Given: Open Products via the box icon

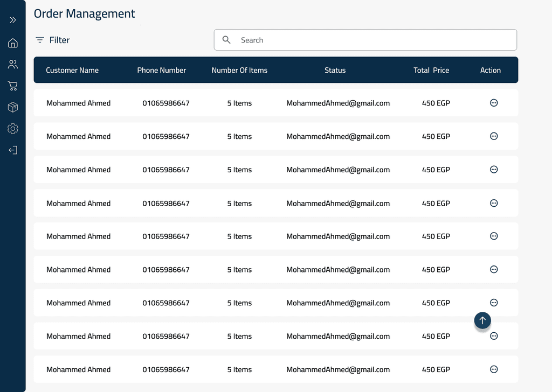Looking at the screenshot, I should [x=13, y=107].
